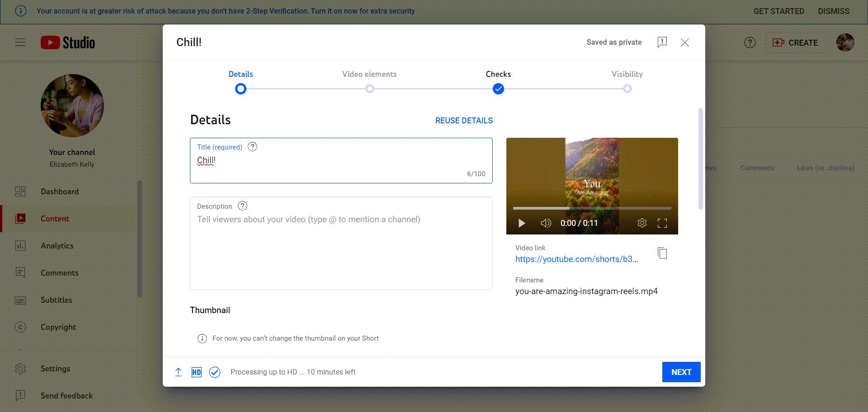Viewport: 868px width, 412px height.
Task: Click the channel profile picture in sidebar
Action: coord(72,106)
